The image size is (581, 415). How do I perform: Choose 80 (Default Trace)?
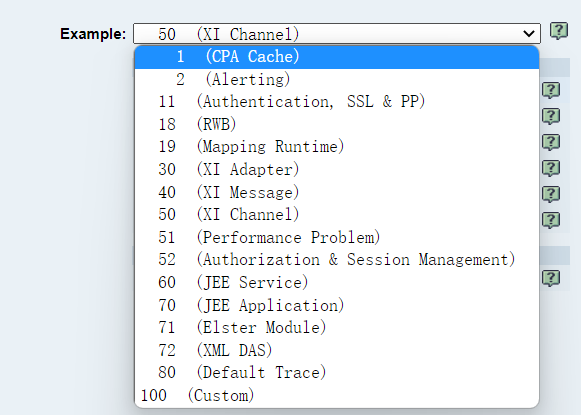[x=337, y=373]
